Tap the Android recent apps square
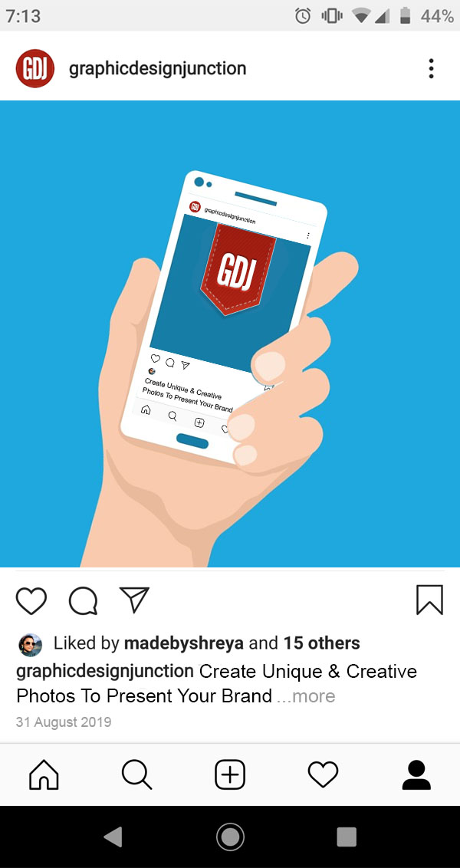 tap(347, 837)
